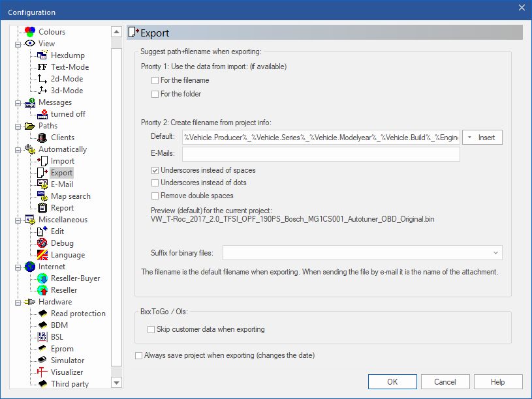Select the 3d-Mode axis icon
The height and width of the screenshot is (399, 532).
[x=42, y=91]
